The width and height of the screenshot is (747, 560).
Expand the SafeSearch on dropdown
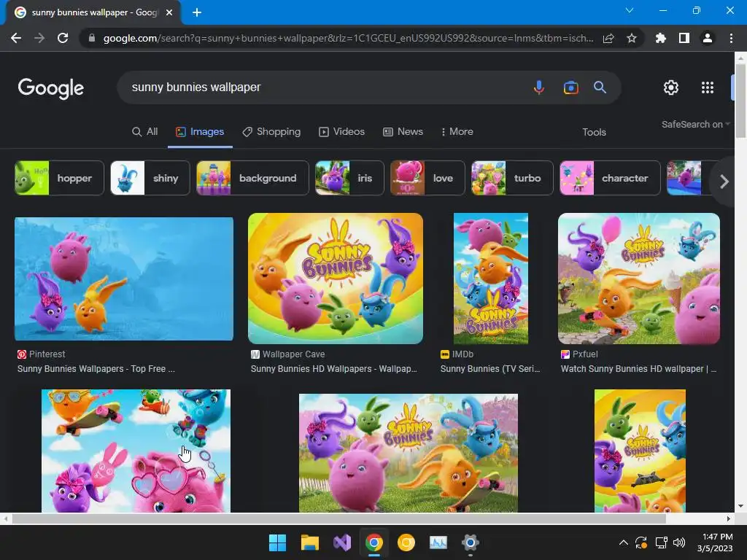tap(695, 124)
